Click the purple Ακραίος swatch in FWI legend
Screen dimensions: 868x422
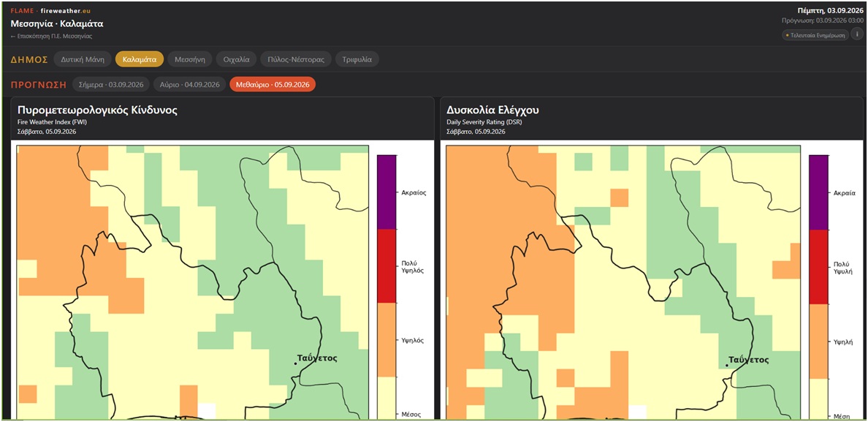pyautogui.click(x=387, y=192)
